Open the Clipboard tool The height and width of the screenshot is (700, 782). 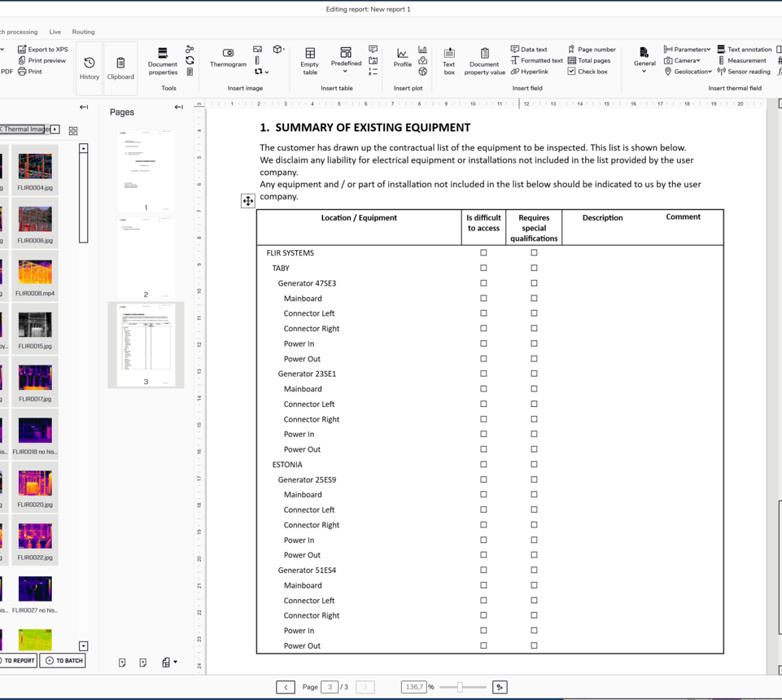click(x=120, y=63)
